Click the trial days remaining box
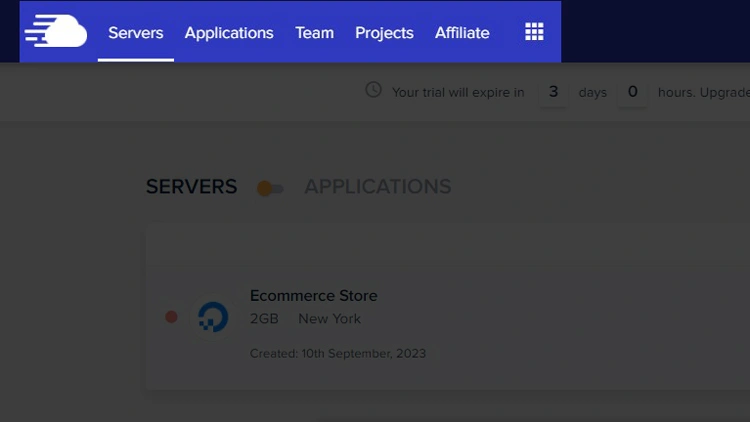The height and width of the screenshot is (422, 750). point(553,92)
